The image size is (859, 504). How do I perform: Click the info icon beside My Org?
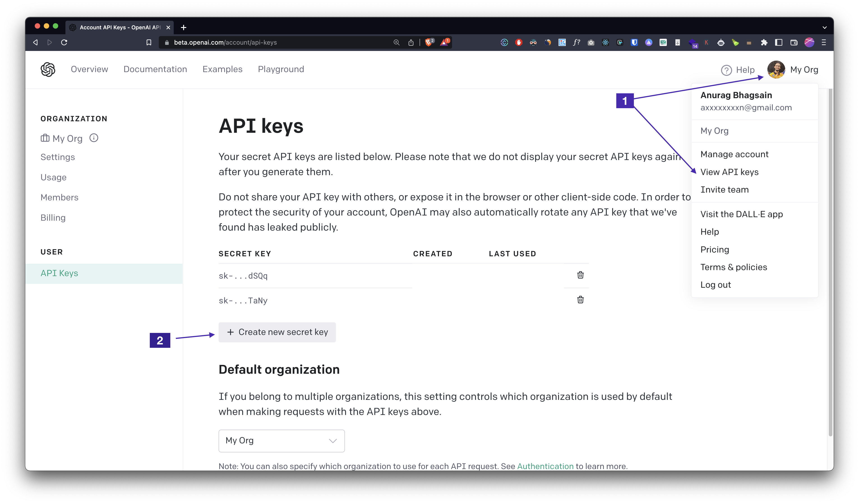click(94, 138)
